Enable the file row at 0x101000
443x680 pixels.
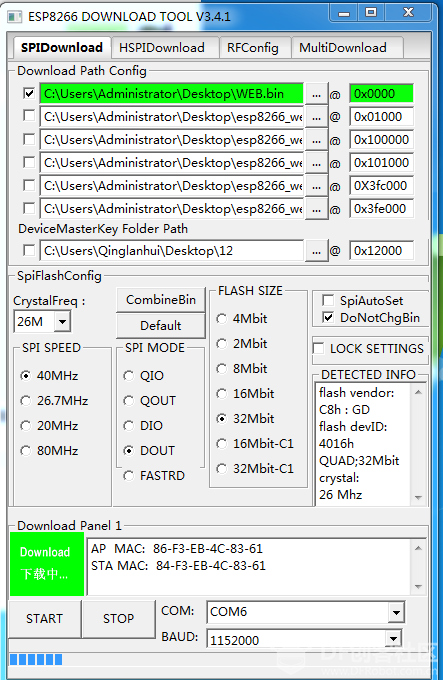(x=29, y=162)
